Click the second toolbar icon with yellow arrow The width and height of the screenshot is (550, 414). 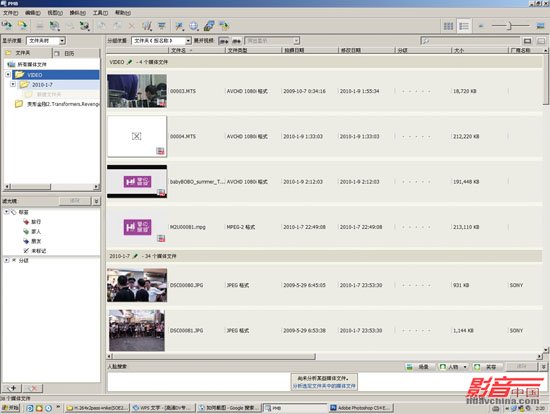tap(22, 26)
